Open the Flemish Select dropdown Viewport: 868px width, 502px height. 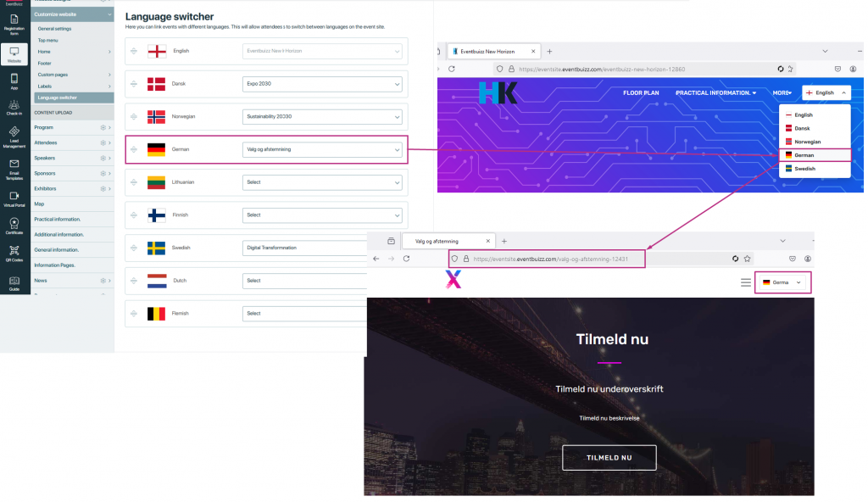pos(305,314)
